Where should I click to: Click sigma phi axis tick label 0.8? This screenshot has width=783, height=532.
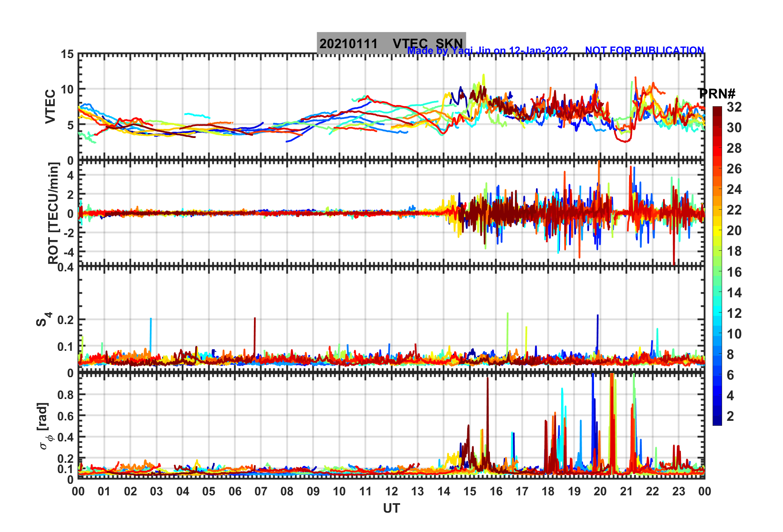click(x=66, y=394)
